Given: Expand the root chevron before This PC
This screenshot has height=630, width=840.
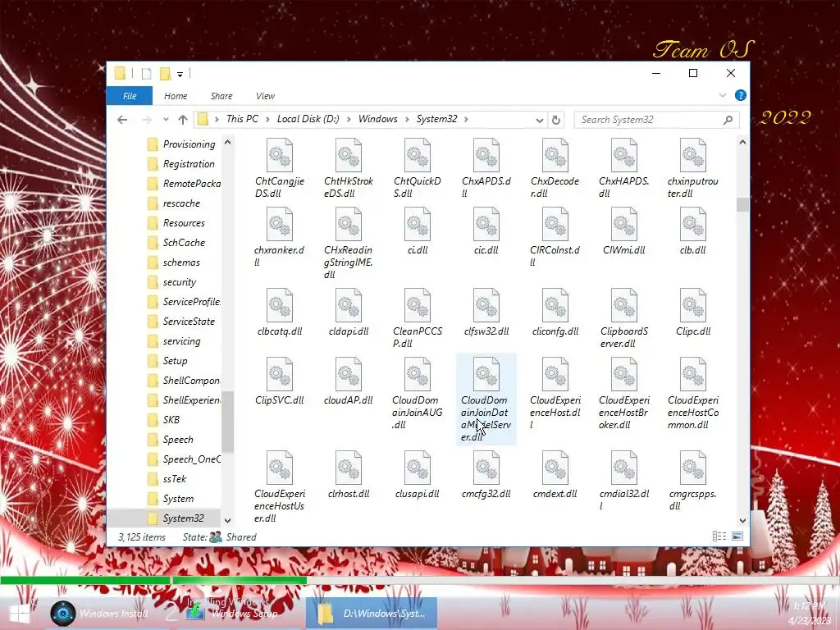Looking at the screenshot, I should [217, 119].
